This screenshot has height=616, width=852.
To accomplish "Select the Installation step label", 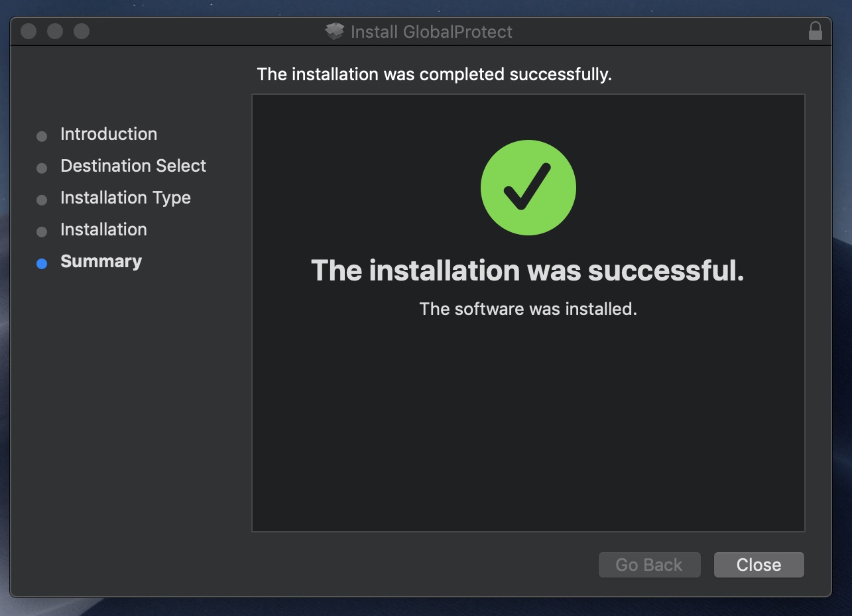I will 103,229.
